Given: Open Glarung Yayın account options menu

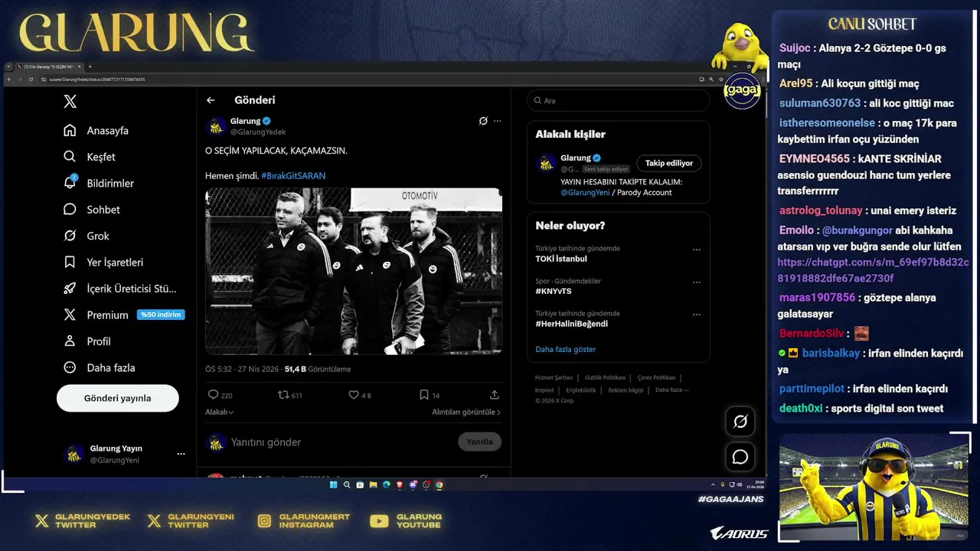Looking at the screenshot, I should tap(181, 454).
